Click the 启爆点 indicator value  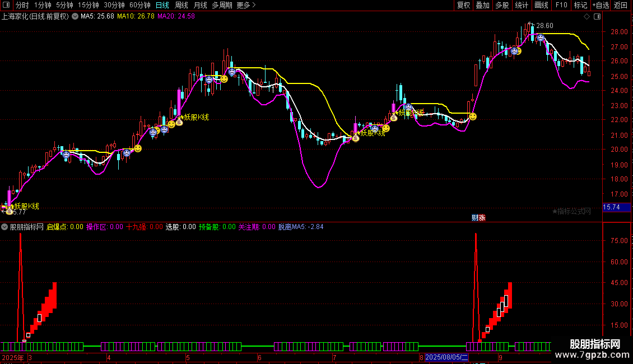click(65, 227)
